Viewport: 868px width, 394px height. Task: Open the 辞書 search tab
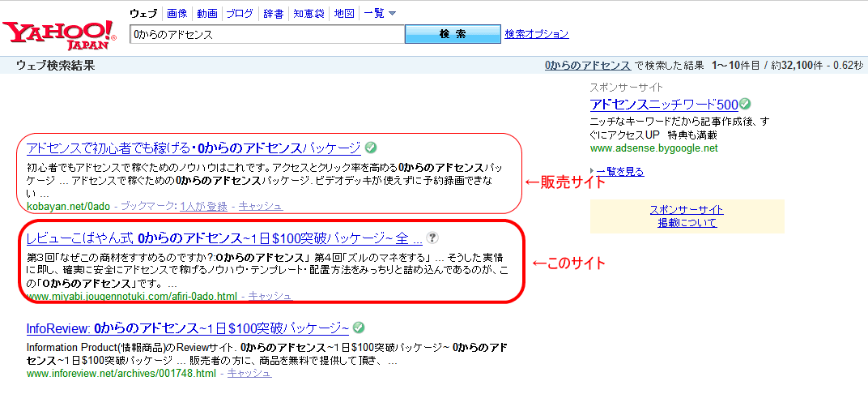click(274, 13)
